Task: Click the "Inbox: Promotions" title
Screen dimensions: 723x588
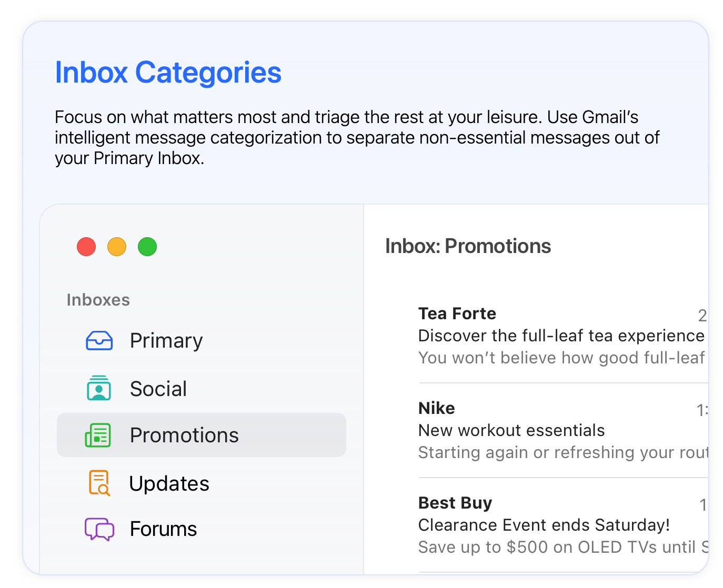Action: coord(468,246)
